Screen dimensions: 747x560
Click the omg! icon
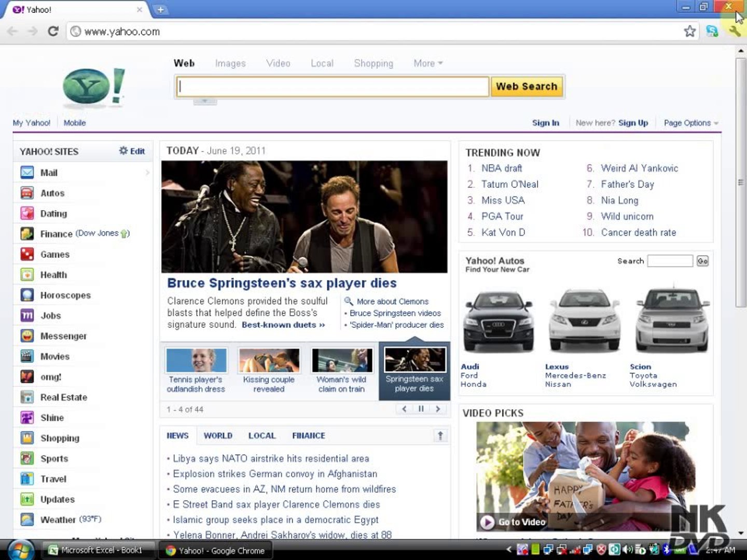click(27, 376)
